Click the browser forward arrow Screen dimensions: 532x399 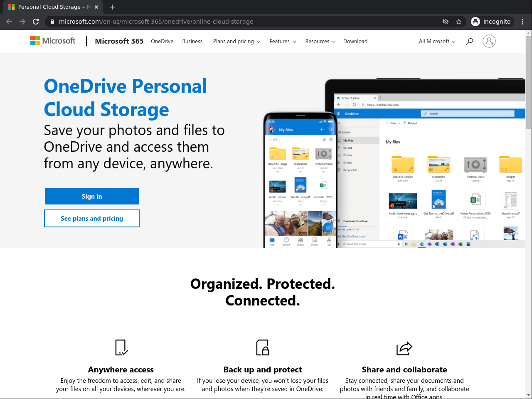point(22,22)
